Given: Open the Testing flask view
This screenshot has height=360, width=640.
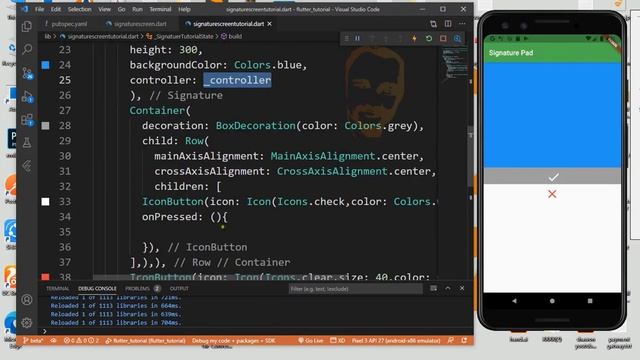Looking at the screenshot, I should [27, 143].
